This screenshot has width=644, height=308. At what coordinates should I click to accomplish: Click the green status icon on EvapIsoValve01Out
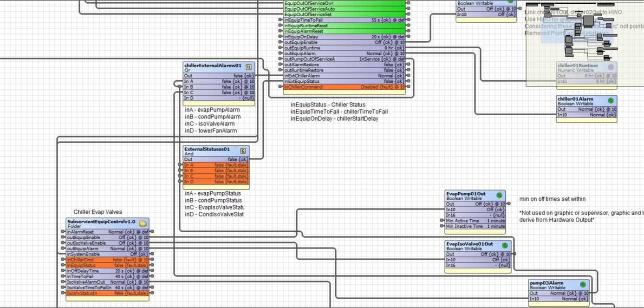(505, 245)
